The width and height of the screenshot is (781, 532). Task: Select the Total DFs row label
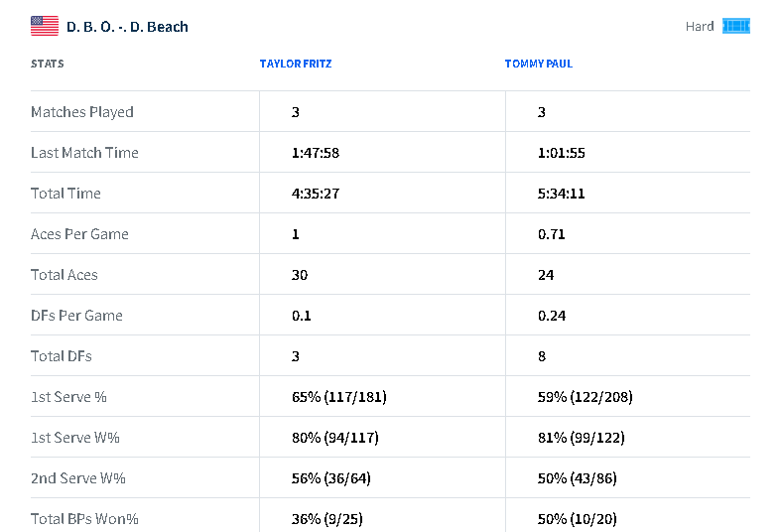tap(62, 356)
